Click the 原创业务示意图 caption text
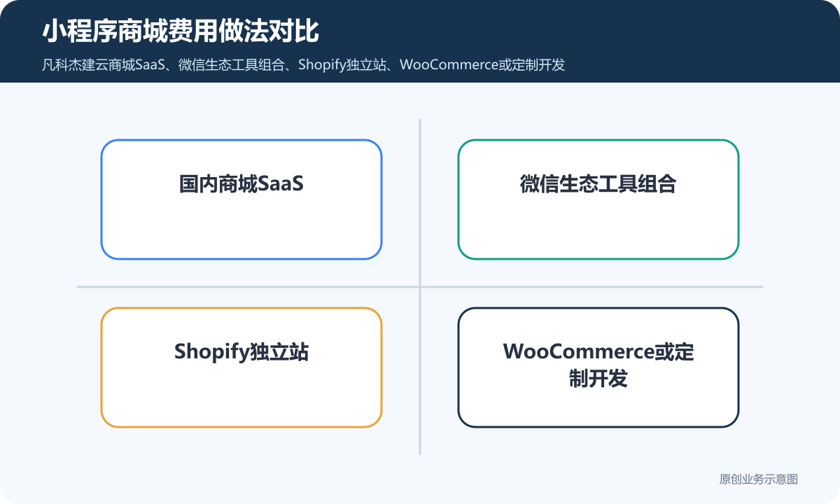This screenshot has height=504, width=840. pos(759,479)
